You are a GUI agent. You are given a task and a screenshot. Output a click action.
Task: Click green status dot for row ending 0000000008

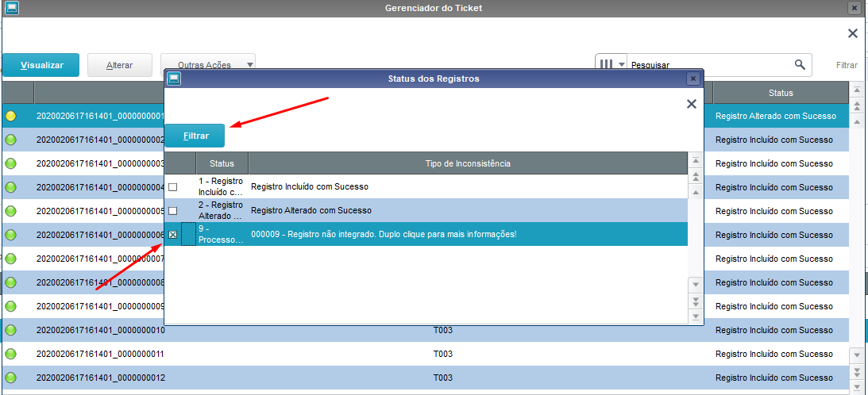10,282
